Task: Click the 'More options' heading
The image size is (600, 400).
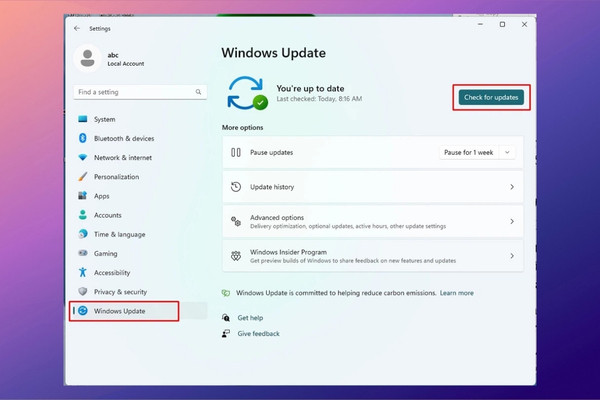Action: tap(242, 127)
